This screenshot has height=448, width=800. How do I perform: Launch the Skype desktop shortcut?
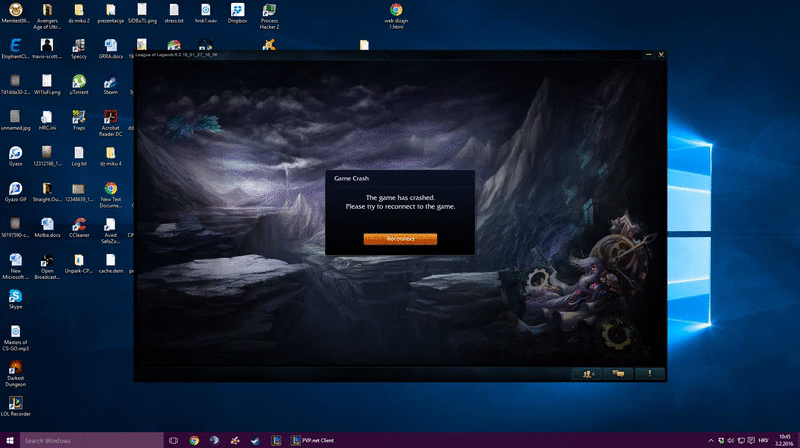[15, 299]
